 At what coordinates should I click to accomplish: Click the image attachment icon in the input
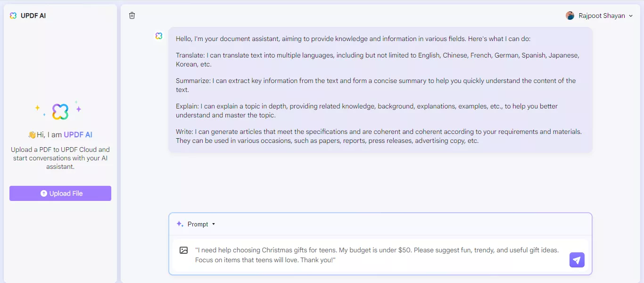tap(184, 250)
